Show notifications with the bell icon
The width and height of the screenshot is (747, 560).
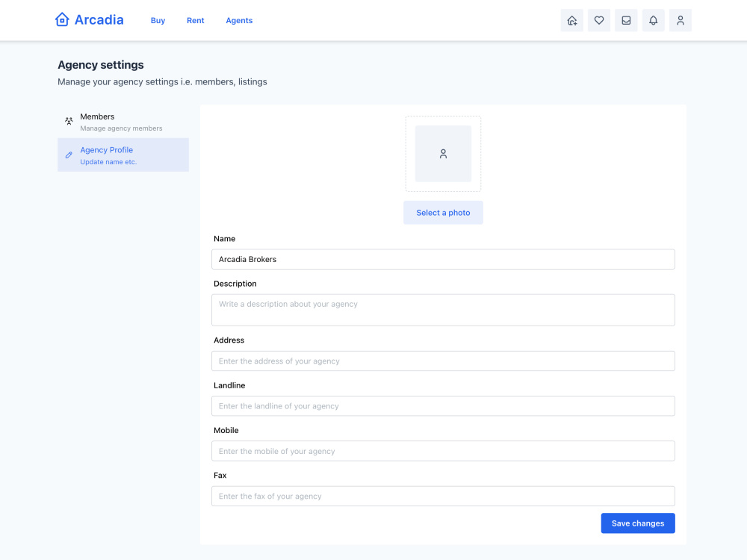point(653,20)
